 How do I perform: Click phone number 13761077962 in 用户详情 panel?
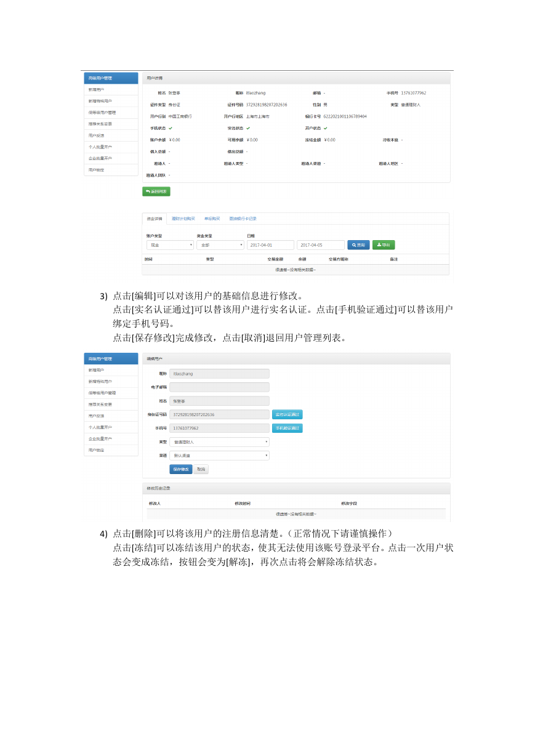[x=414, y=93]
